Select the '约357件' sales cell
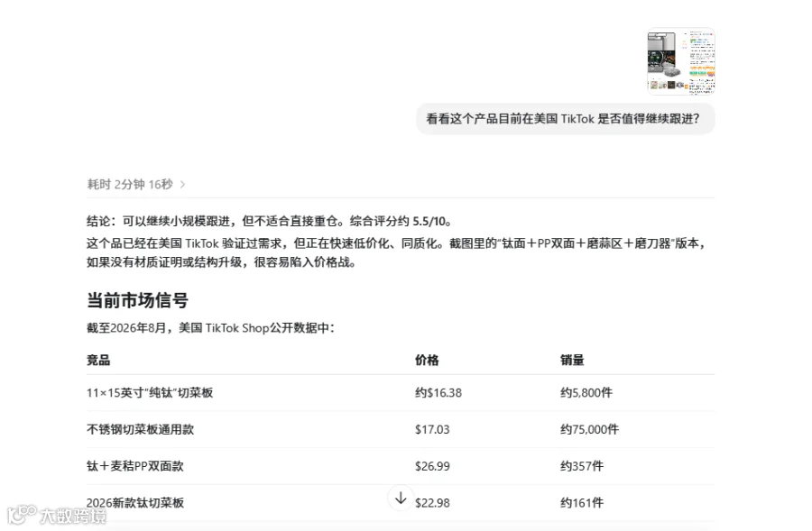This screenshot has width=812, height=531. coord(582,466)
